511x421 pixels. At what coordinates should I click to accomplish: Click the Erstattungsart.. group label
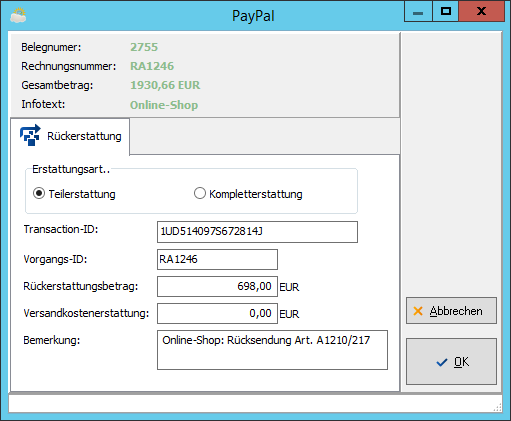tap(71, 169)
